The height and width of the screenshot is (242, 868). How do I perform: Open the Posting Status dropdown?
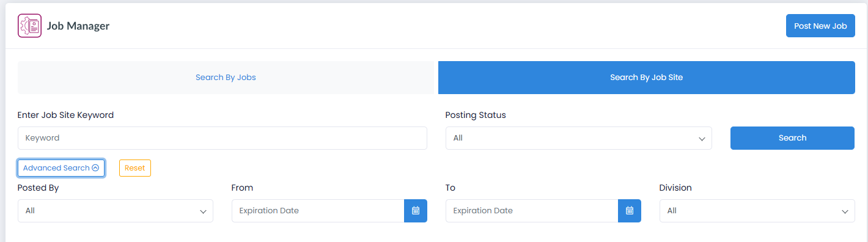pyautogui.click(x=579, y=138)
